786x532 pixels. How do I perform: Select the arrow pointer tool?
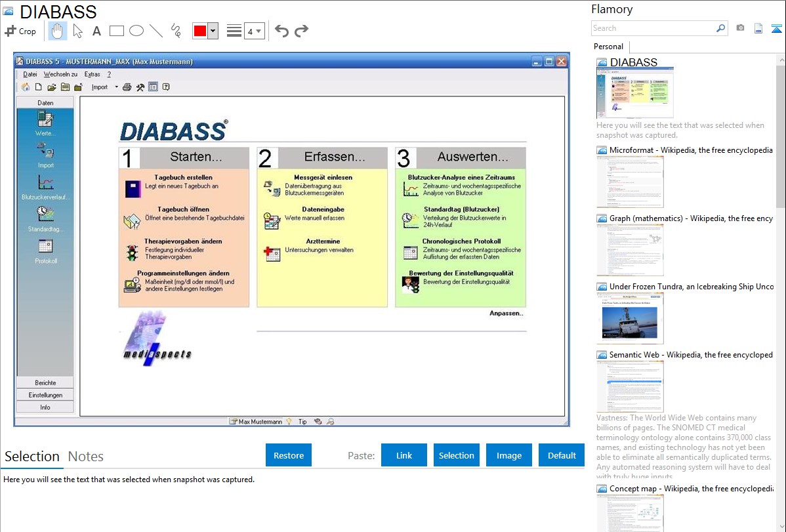77,31
